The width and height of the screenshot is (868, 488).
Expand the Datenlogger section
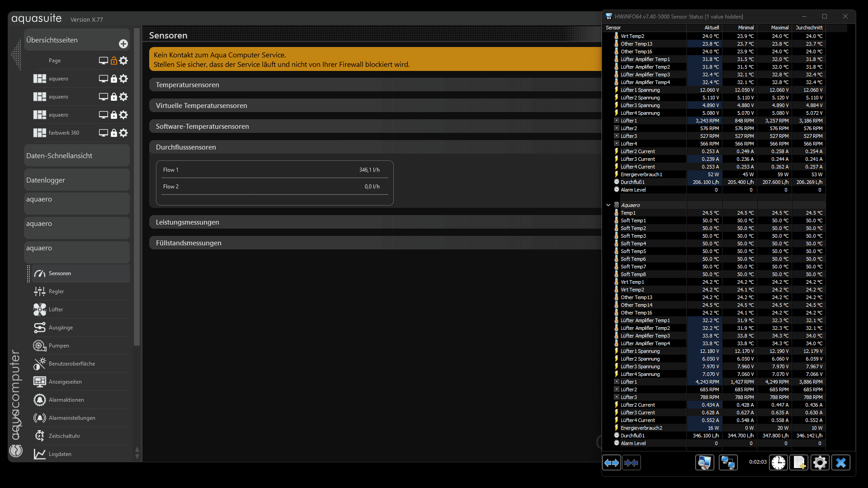77,180
